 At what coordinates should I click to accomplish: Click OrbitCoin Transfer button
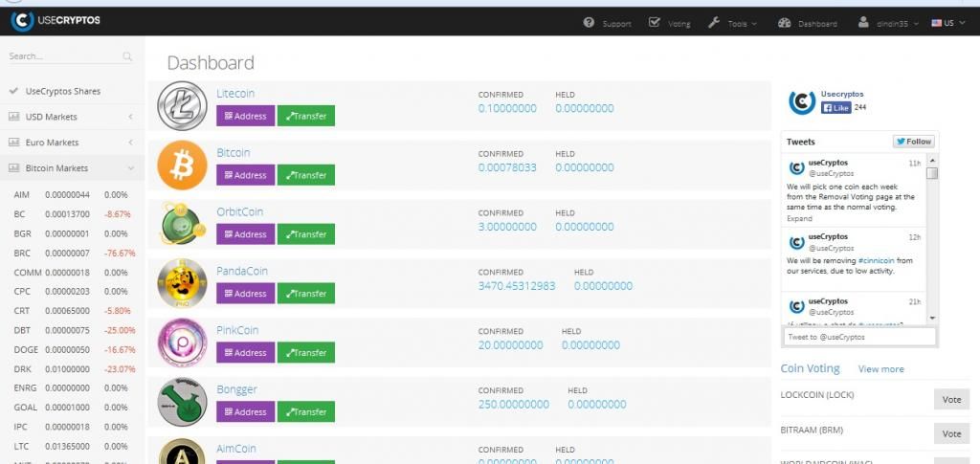[x=306, y=234]
